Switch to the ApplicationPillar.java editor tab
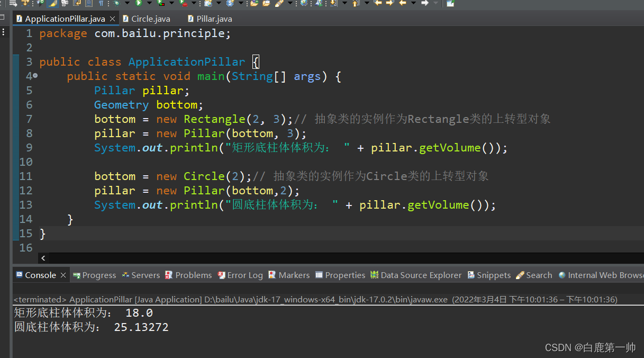The width and height of the screenshot is (644, 358). coord(65,19)
